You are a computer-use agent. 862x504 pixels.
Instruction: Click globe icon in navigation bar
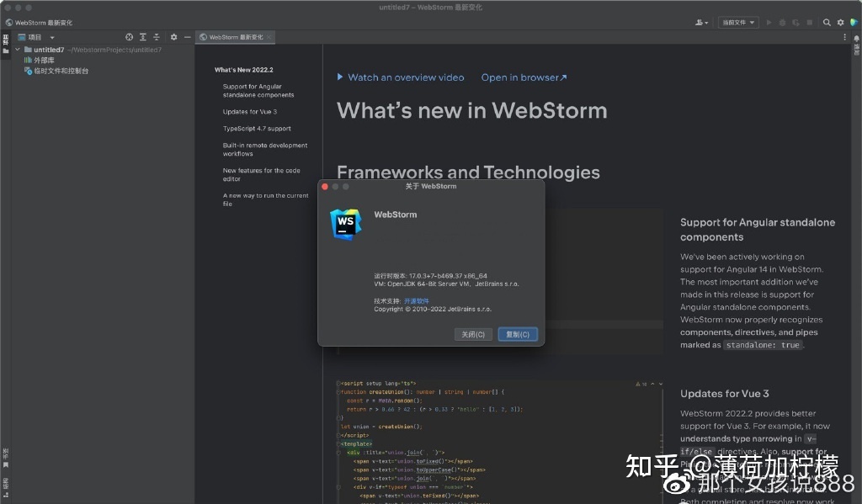point(8,23)
